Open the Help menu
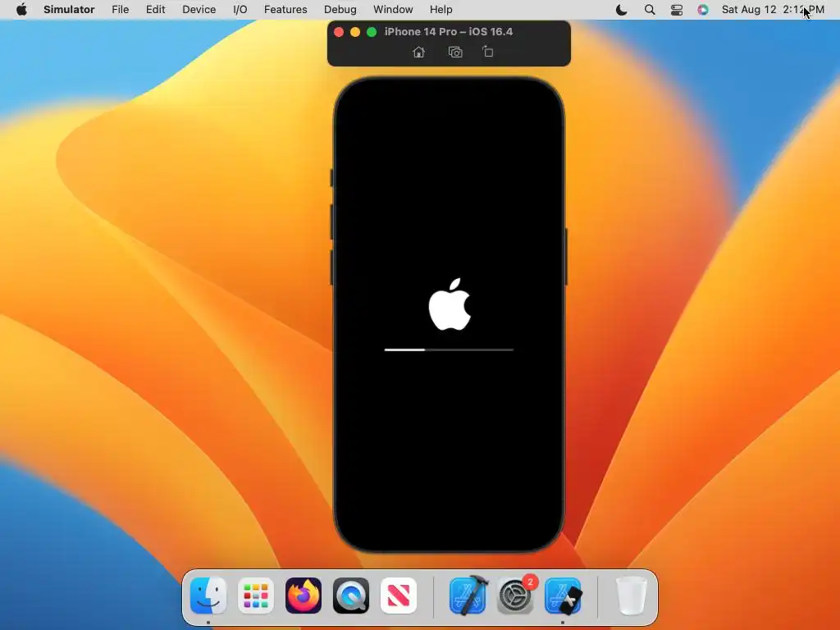Screen dimensions: 840x630 pyautogui.click(x=441, y=10)
